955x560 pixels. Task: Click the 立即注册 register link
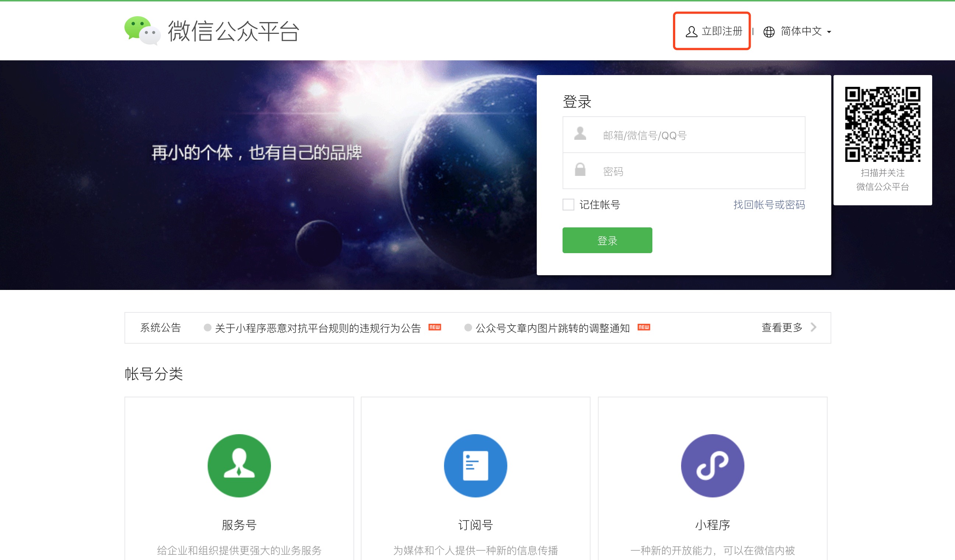[x=714, y=31]
